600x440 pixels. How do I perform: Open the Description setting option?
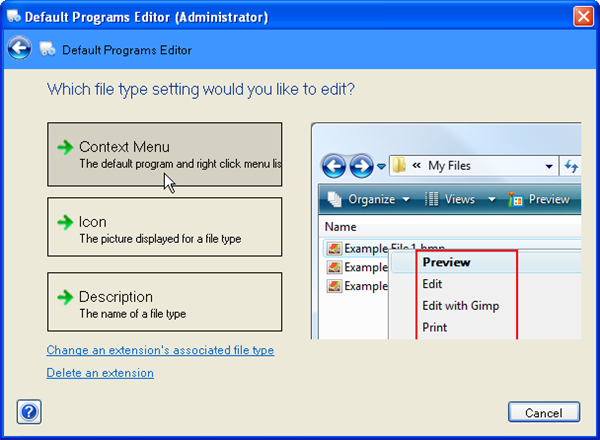tap(164, 304)
